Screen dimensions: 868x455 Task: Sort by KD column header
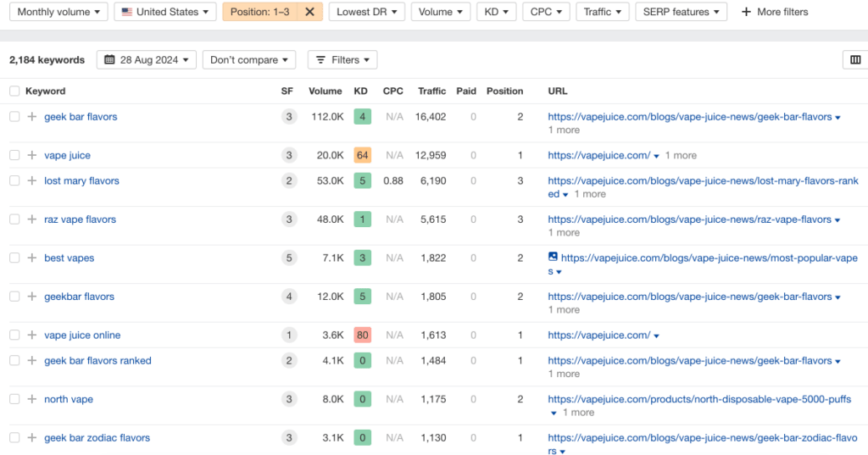360,92
